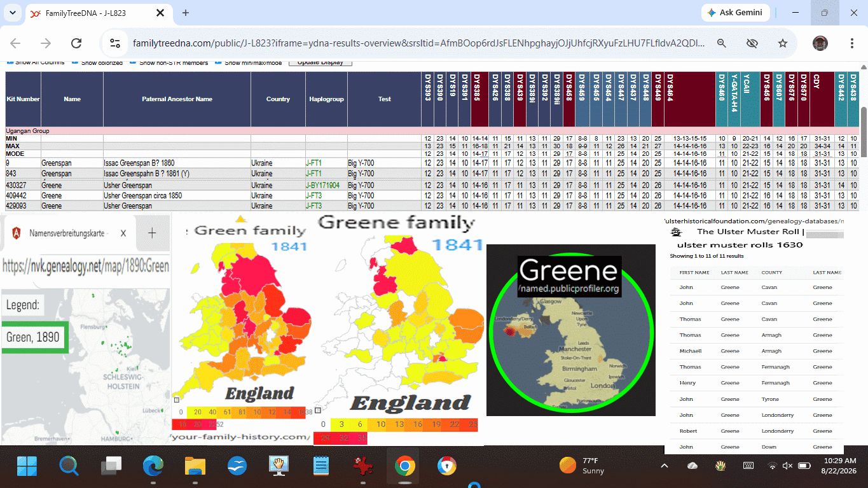Go back to the previous page
The width and height of the screenshot is (868, 488).
tap(15, 43)
